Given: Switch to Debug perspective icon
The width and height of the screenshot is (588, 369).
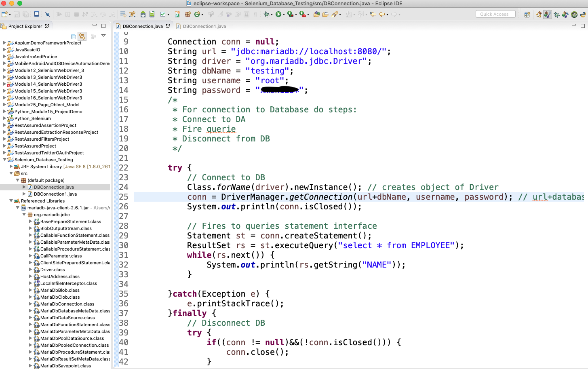Looking at the screenshot, I should [557, 15].
